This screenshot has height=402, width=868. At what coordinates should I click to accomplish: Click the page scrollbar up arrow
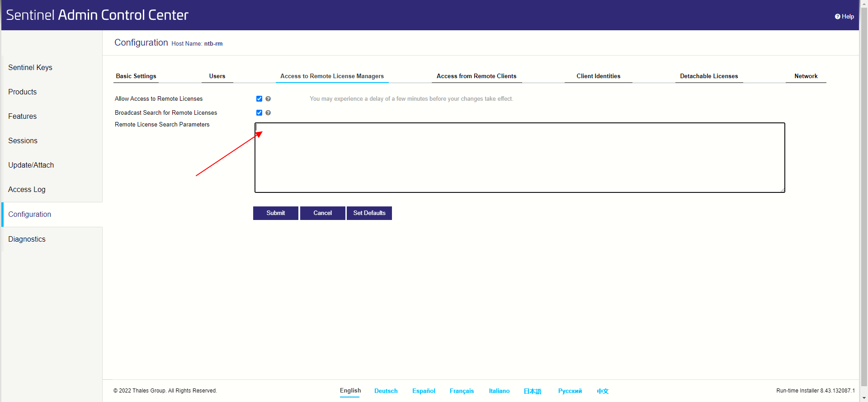[864, 4]
